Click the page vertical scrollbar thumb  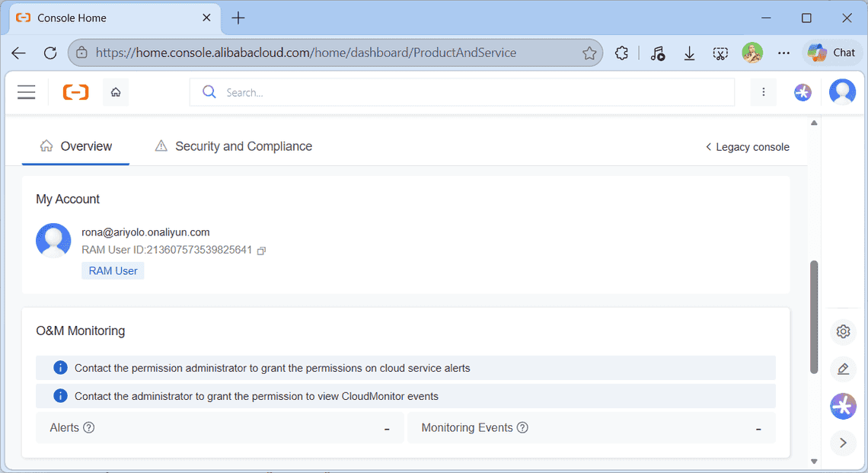(x=814, y=316)
